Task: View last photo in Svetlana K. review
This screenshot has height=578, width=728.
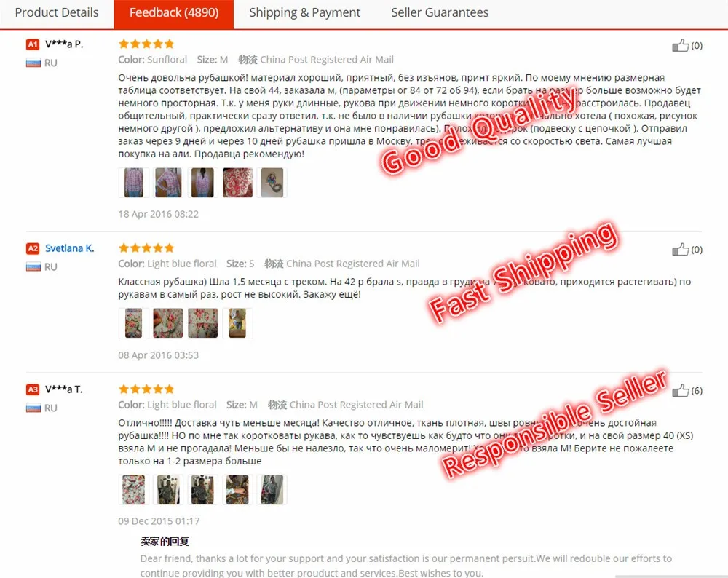Action: [238, 323]
